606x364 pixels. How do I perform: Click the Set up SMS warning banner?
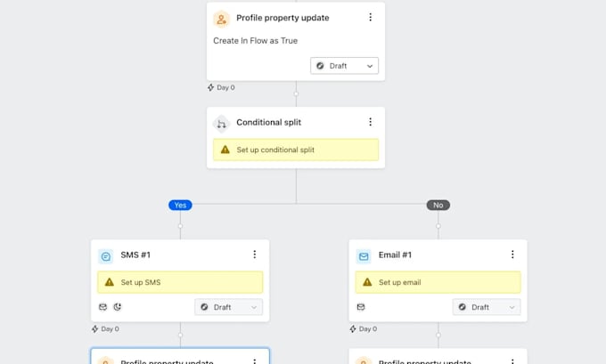pyautogui.click(x=180, y=282)
